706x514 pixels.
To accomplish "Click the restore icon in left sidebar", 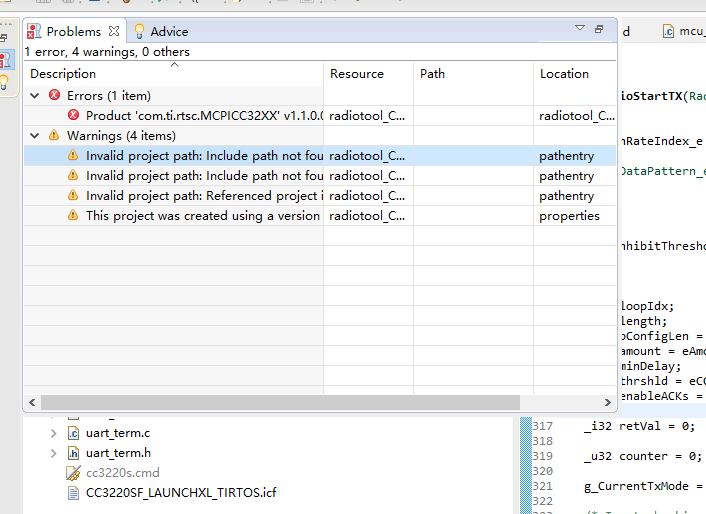I will click(x=4, y=38).
